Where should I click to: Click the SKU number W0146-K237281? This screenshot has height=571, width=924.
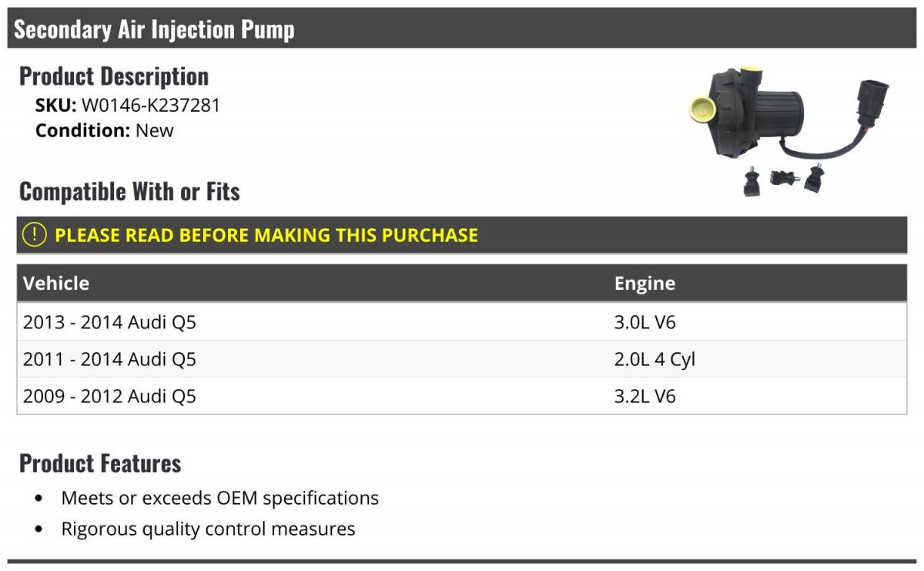click(151, 106)
